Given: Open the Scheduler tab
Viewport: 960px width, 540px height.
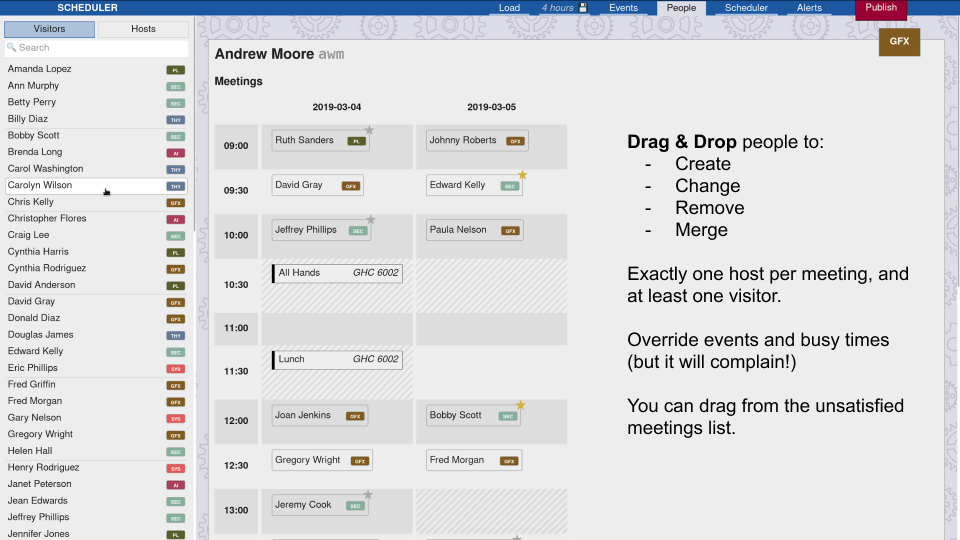Looking at the screenshot, I should (x=746, y=8).
